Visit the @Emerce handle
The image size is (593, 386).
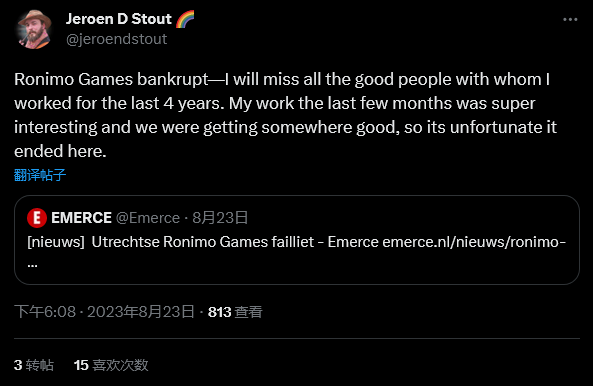[148, 218]
